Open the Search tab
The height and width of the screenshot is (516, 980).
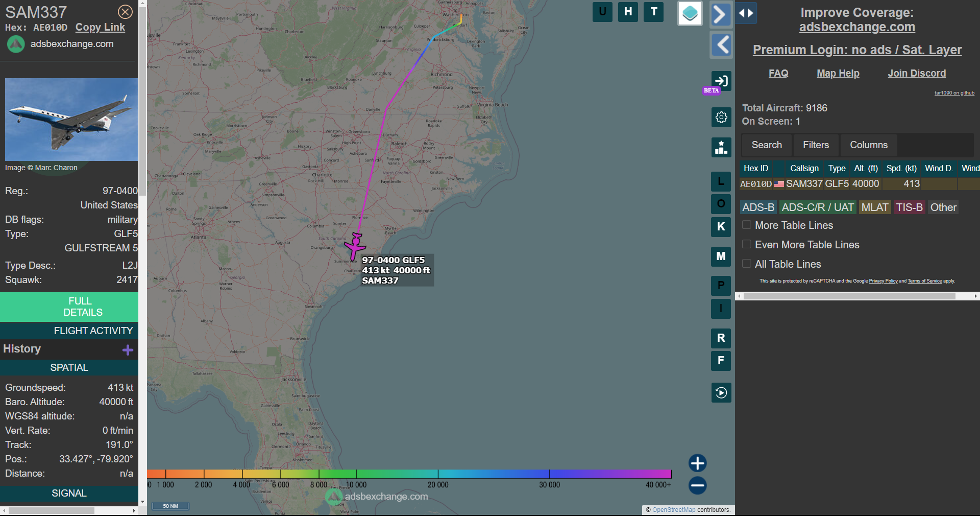[x=767, y=145]
